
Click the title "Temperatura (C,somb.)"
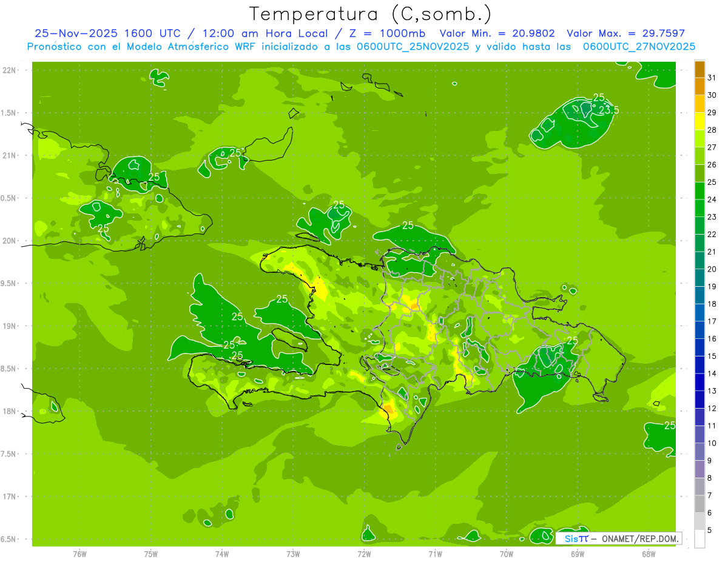(370, 14)
